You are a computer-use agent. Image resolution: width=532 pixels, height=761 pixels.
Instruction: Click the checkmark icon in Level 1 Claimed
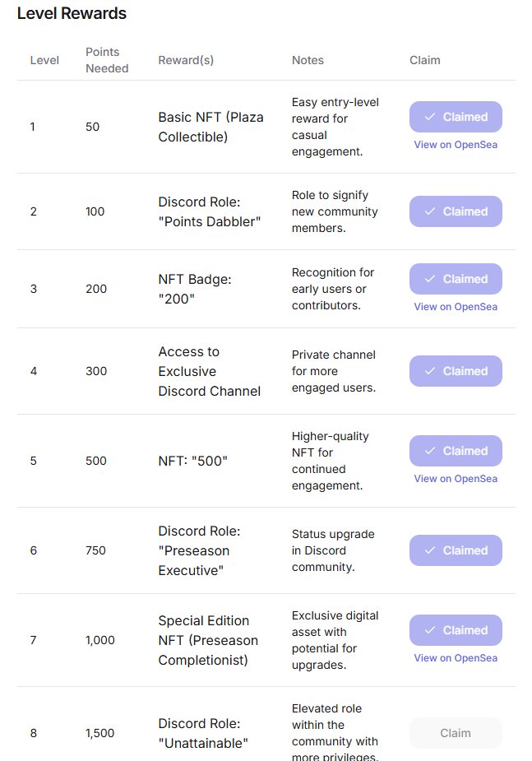point(430,117)
